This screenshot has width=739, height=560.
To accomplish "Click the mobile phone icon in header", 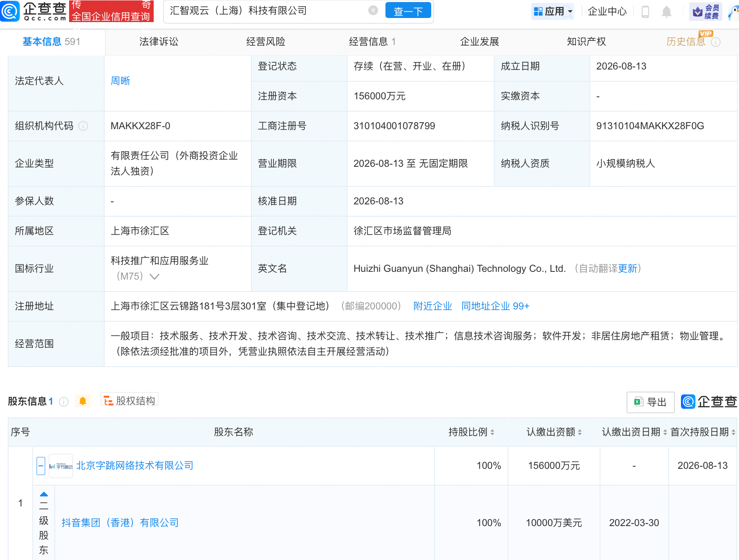I will click(x=645, y=11).
